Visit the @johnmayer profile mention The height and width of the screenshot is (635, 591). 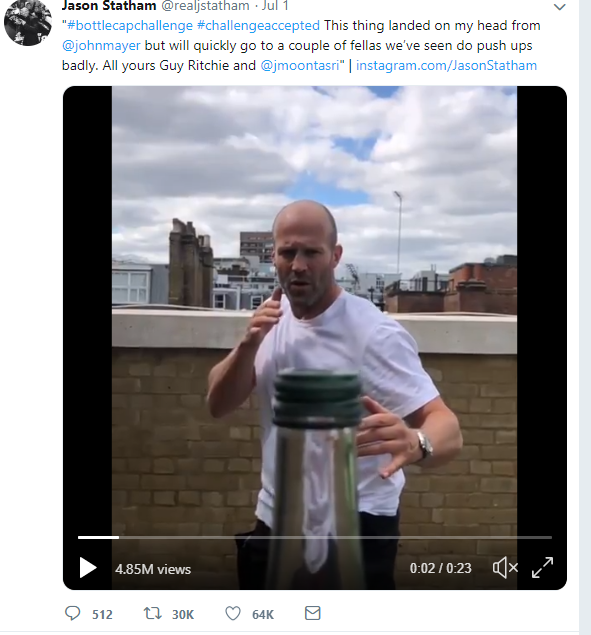(x=101, y=45)
